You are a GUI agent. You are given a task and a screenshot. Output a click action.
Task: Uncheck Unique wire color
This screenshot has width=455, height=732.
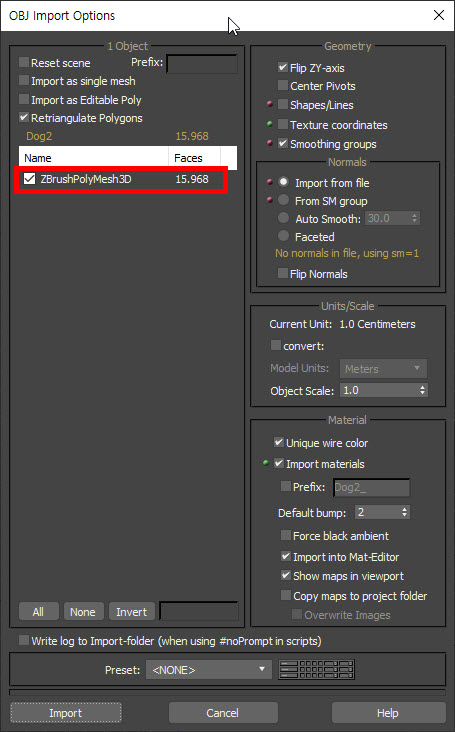pos(279,442)
